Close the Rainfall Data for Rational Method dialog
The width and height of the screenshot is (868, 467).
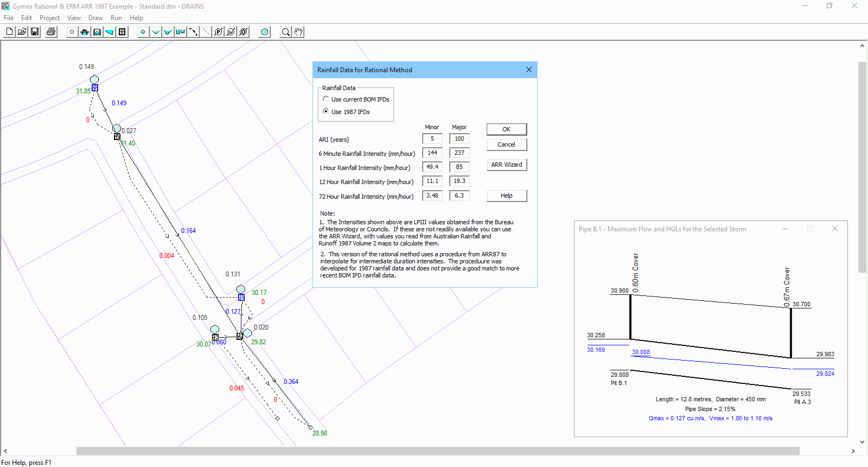point(529,70)
